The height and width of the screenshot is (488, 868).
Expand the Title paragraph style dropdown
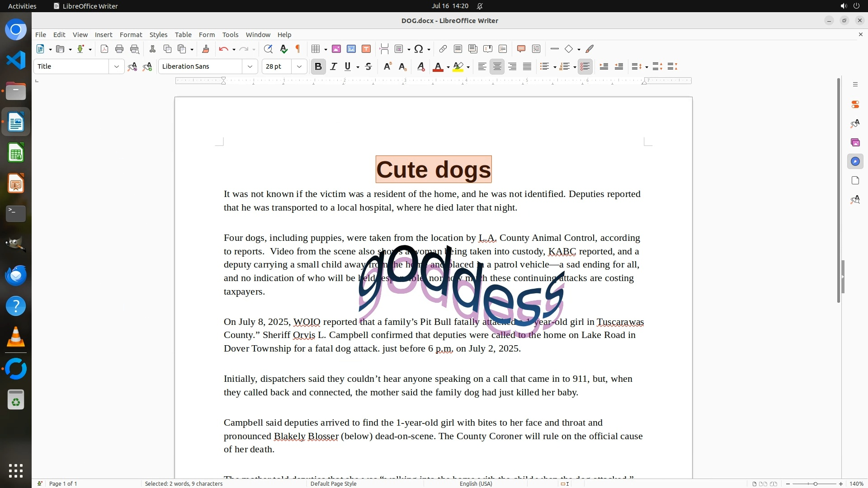point(117,66)
